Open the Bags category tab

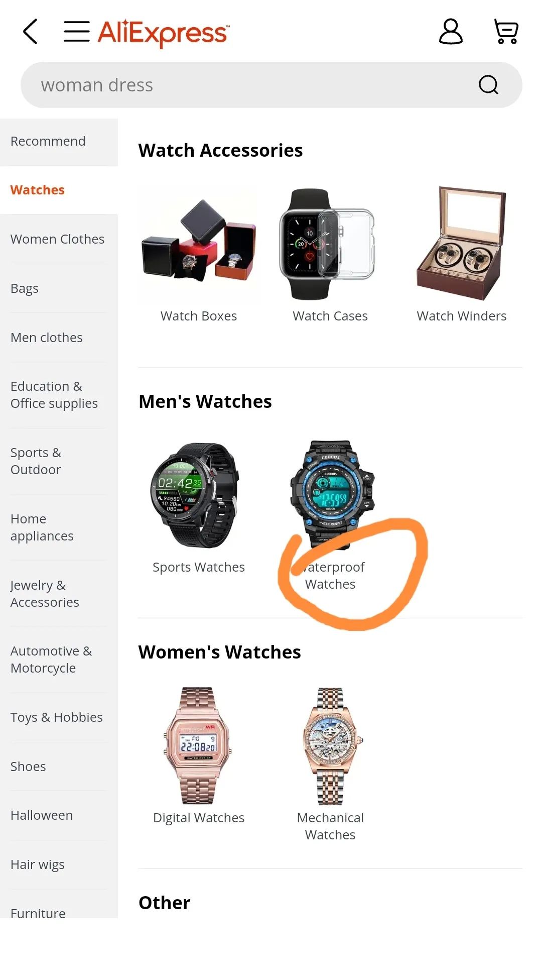[x=59, y=288]
